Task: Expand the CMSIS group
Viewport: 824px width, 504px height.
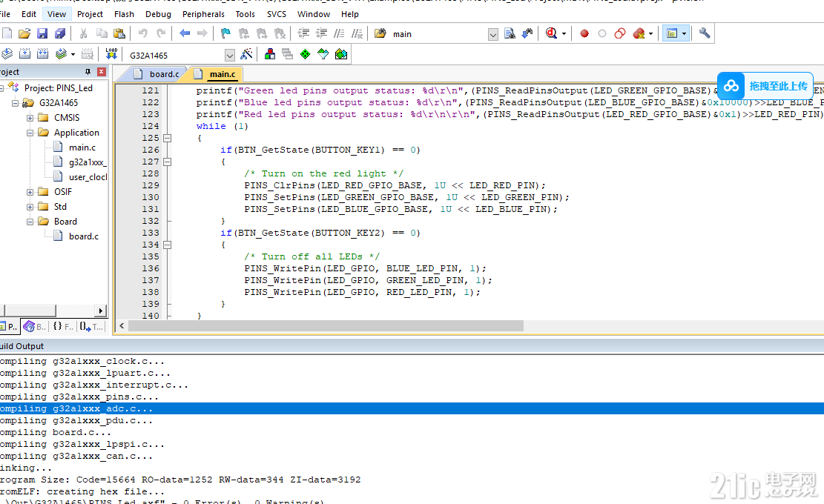Action: click(x=30, y=118)
